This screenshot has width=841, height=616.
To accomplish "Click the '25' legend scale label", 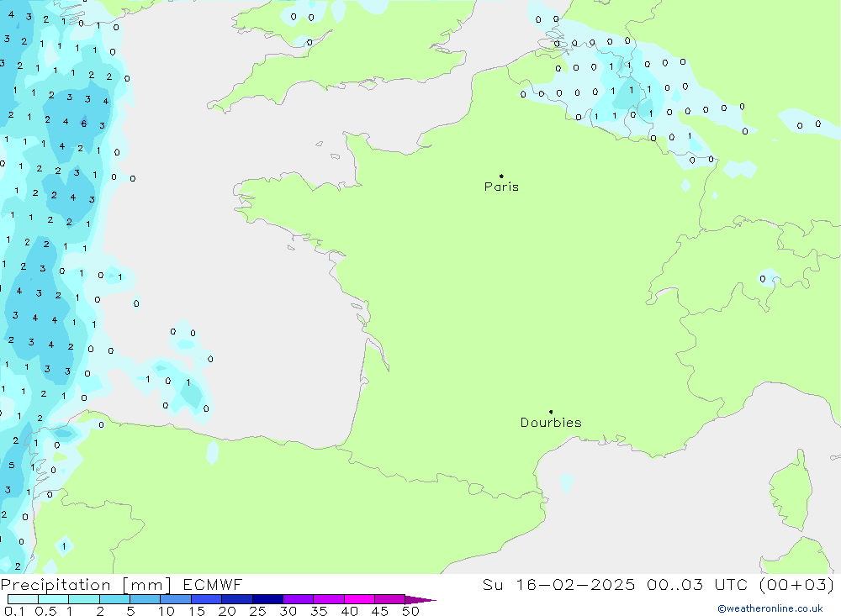I will pyautogui.click(x=257, y=611).
